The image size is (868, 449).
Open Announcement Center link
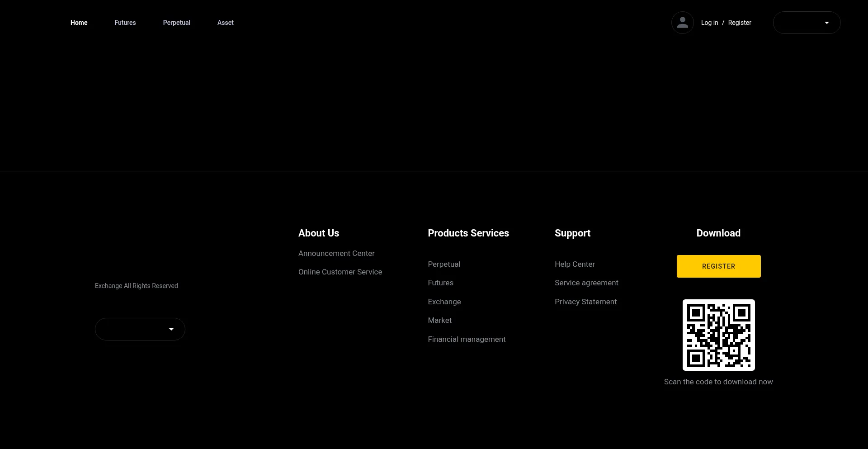coord(336,254)
